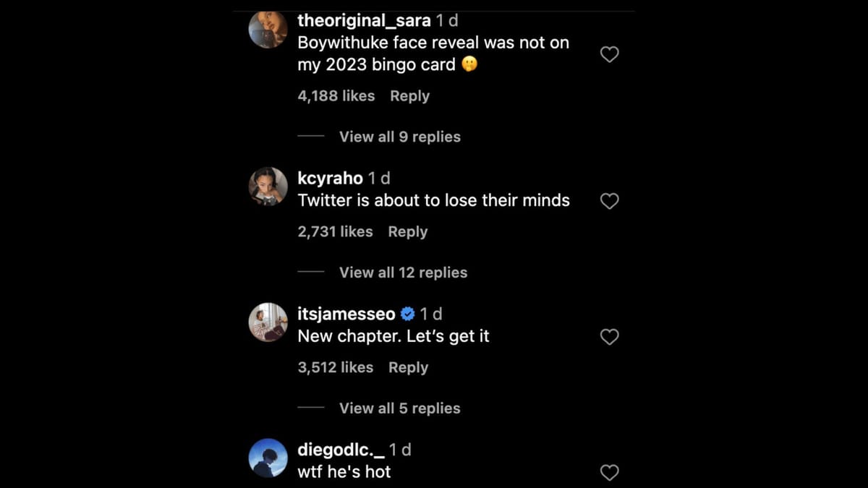
Task: Tap the heart on kcyraho's comment
Action: click(x=610, y=201)
